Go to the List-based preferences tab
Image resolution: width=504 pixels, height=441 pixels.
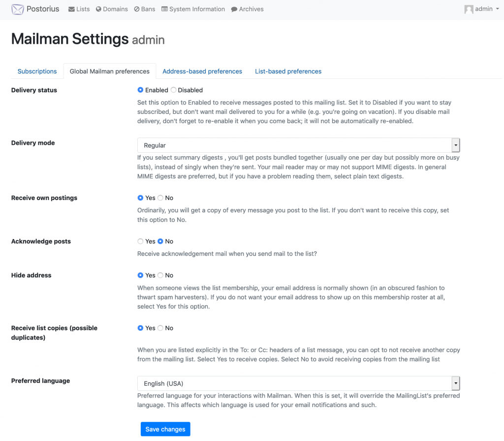coord(288,71)
